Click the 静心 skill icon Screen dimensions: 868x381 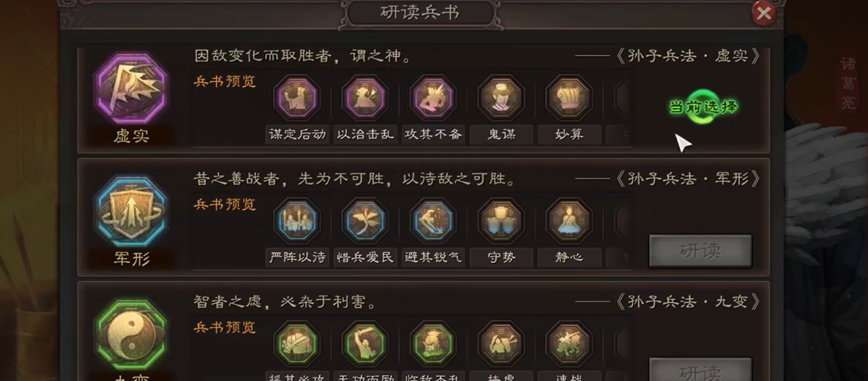(569, 221)
